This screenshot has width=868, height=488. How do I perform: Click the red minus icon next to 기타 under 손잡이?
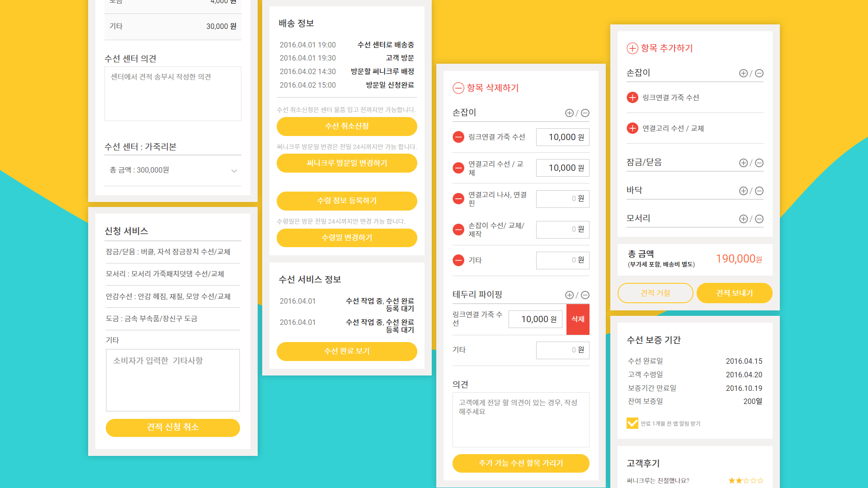[x=458, y=260]
